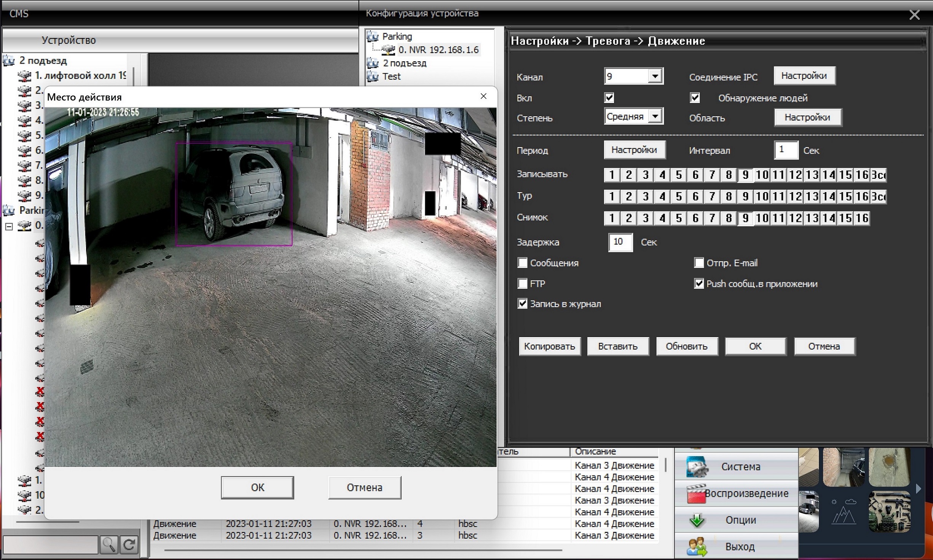Screen dimensions: 933x560
Task: Click the refresh icon next to search
Action: pos(129,545)
